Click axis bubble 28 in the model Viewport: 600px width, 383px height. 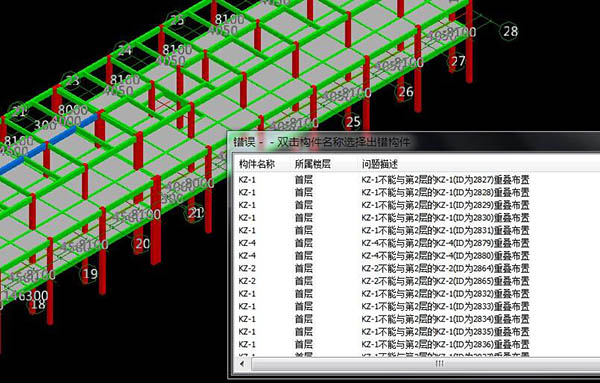(x=510, y=31)
